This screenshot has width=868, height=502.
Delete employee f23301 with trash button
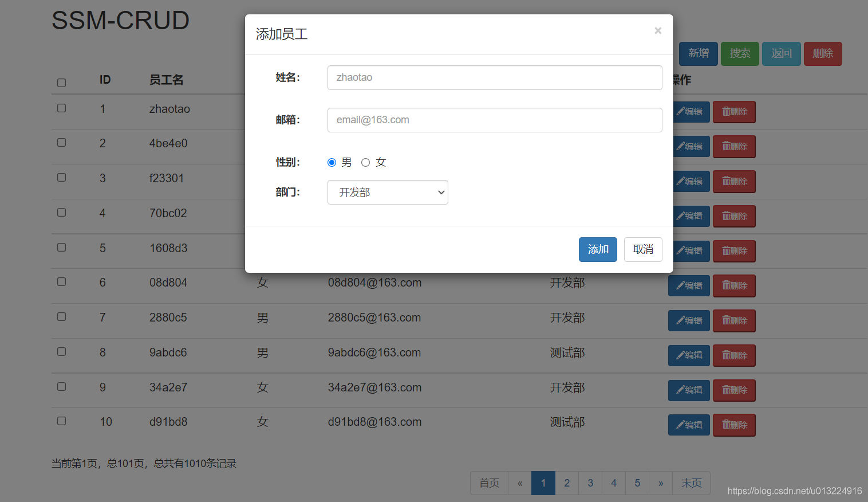point(734,182)
